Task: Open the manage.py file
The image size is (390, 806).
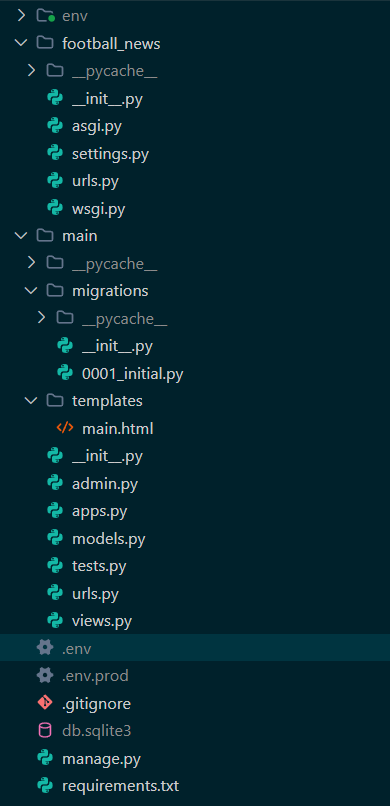Action: point(101,759)
